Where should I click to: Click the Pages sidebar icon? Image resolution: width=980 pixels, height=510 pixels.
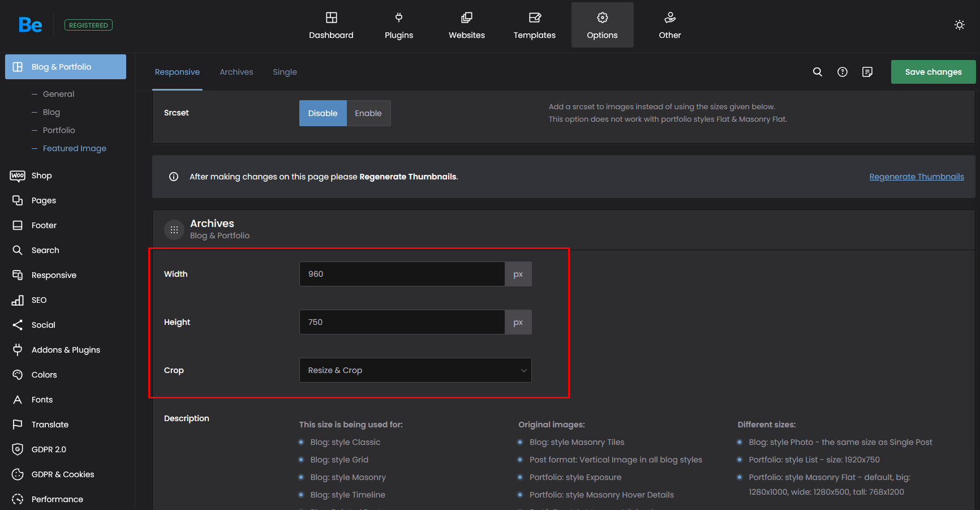[18, 200]
